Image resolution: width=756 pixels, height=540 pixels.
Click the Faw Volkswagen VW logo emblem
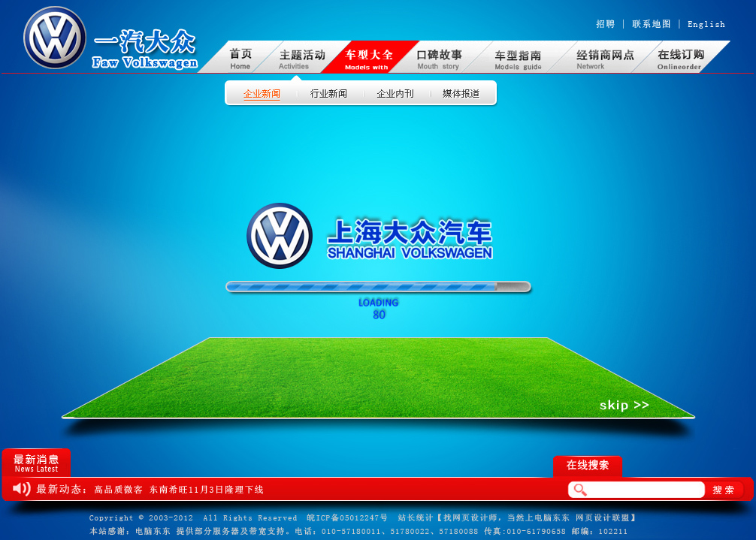tap(54, 38)
